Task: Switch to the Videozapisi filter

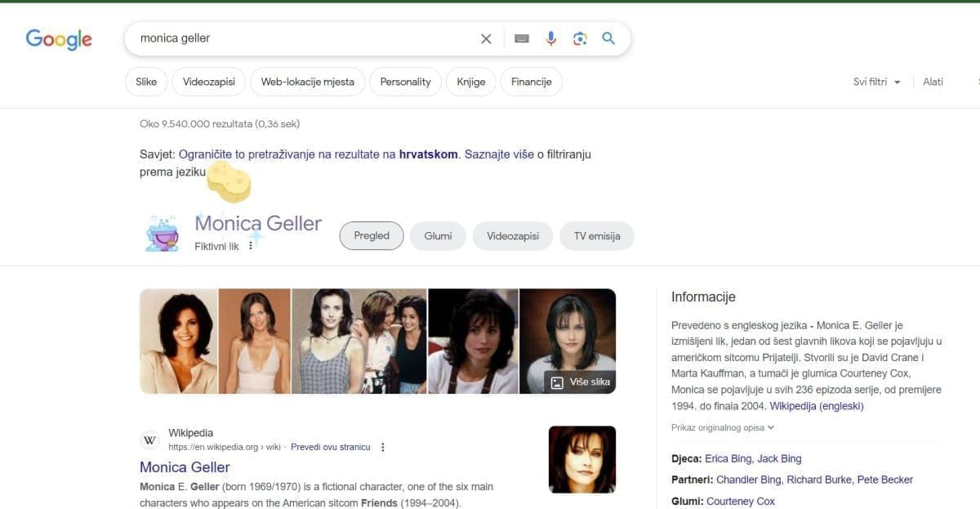Action: 208,82
